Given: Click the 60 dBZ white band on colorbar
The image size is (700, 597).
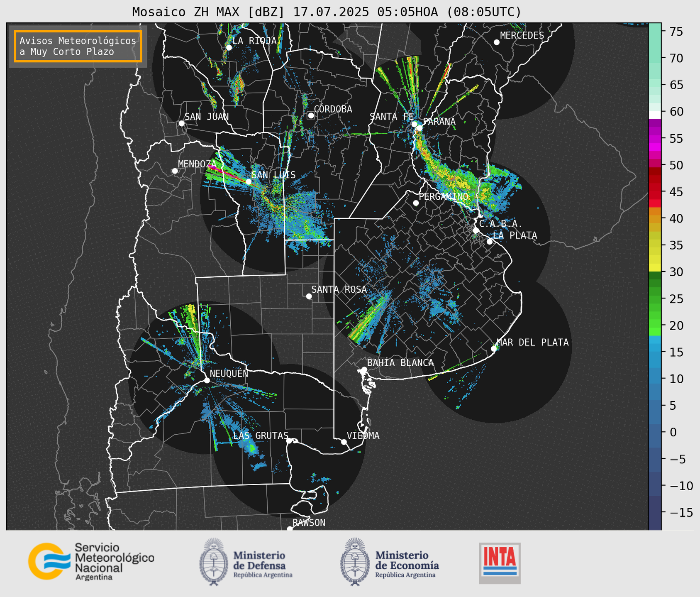Looking at the screenshot, I should coord(655,115).
